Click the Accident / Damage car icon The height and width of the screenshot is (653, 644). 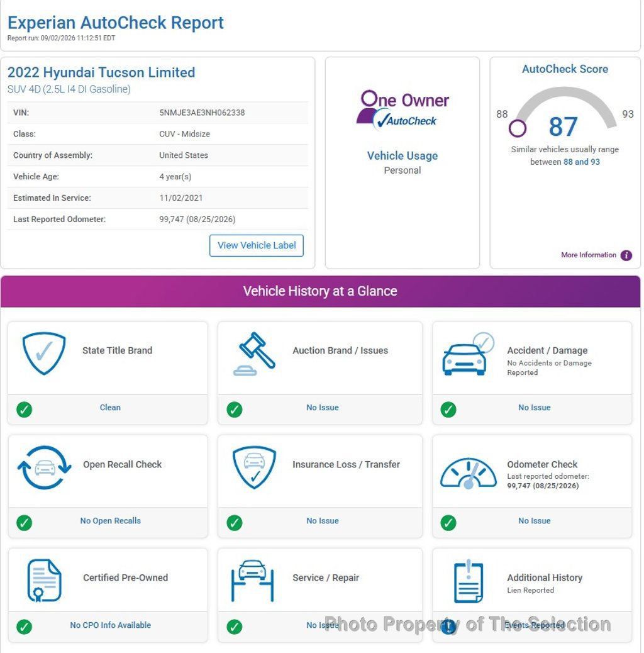pos(468,354)
